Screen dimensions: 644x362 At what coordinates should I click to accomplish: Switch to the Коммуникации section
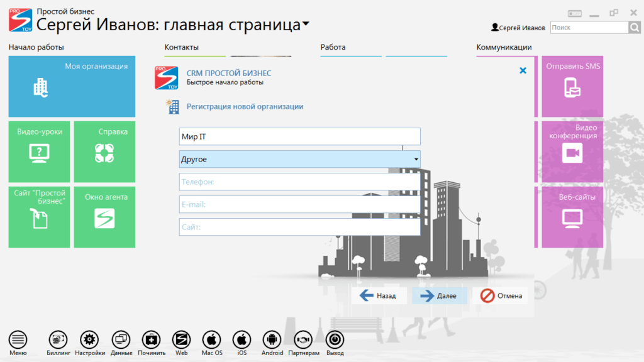tap(504, 47)
